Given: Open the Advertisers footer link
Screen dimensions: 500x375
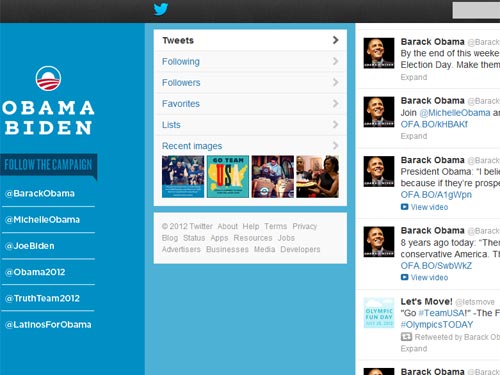Looking at the screenshot, I should 181,249.
